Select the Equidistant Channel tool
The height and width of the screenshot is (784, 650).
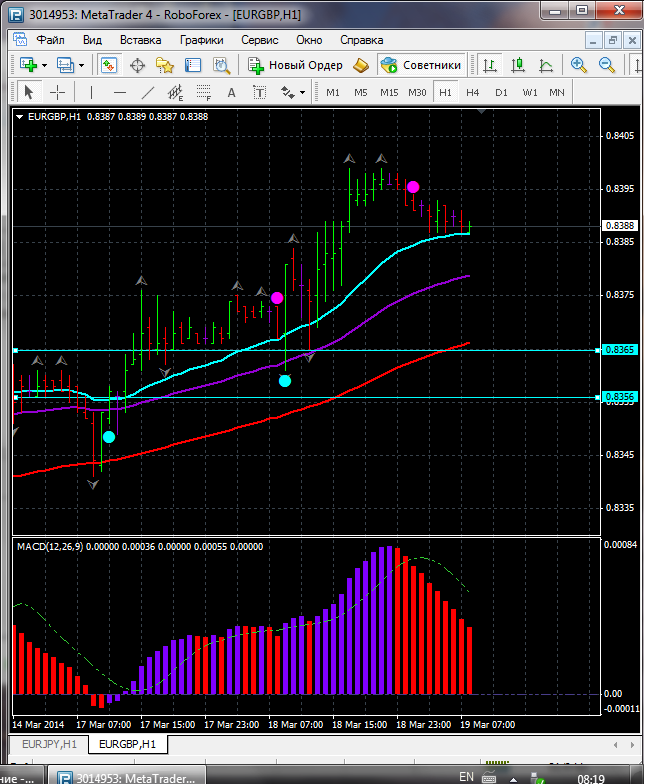[x=176, y=92]
